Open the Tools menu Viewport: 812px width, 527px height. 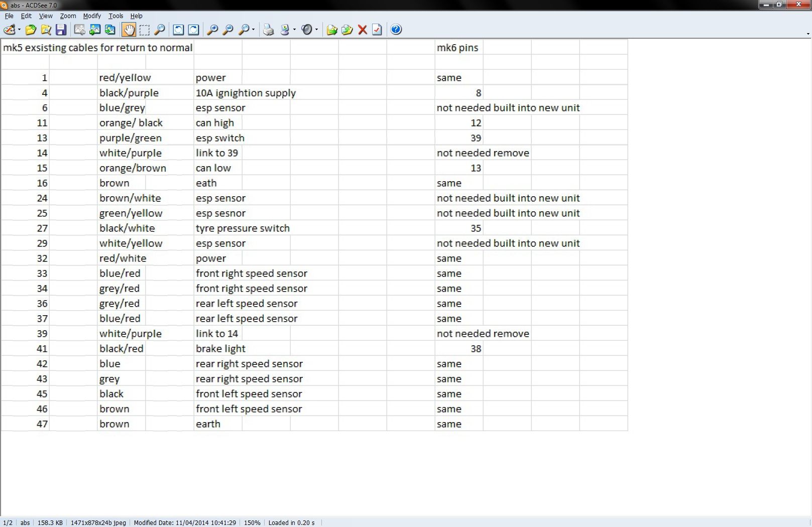click(x=115, y=16)
